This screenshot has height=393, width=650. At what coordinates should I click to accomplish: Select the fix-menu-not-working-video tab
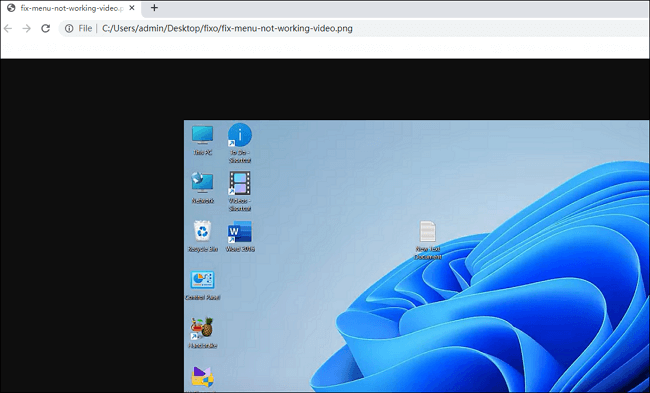pos(71,8)
